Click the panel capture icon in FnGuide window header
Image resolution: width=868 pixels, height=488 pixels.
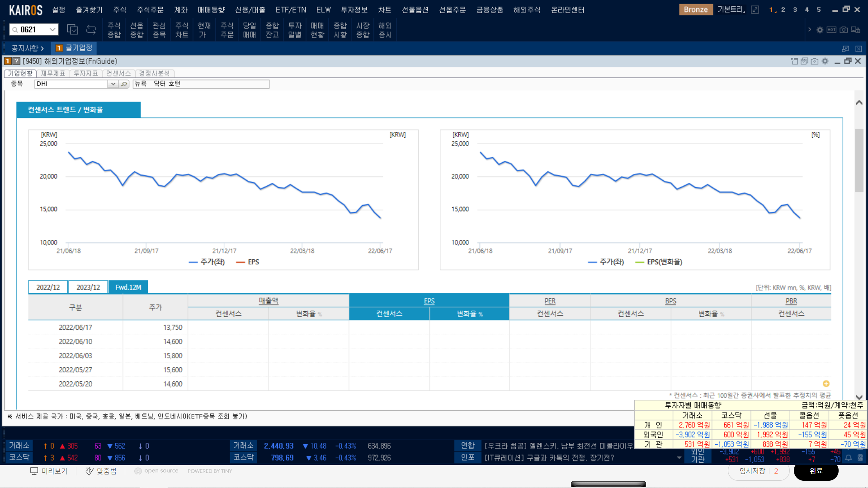point(815,61)
